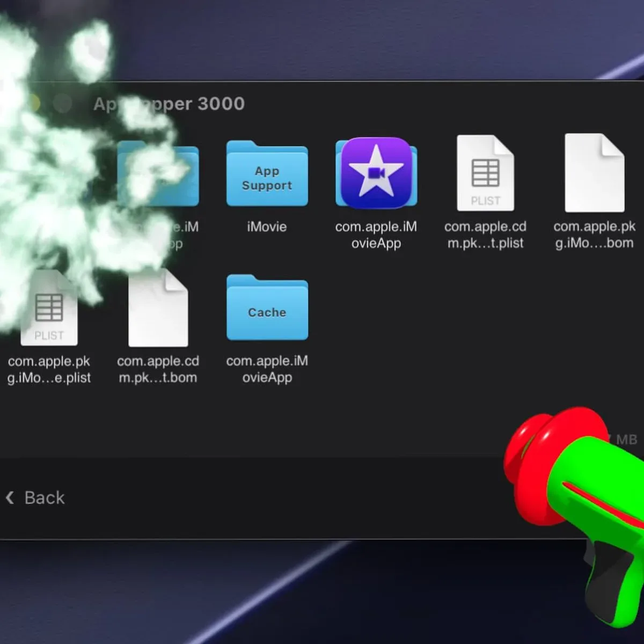Screen dimensions: 644x644
Task: Go back using the Back button text
Action: 45,497
